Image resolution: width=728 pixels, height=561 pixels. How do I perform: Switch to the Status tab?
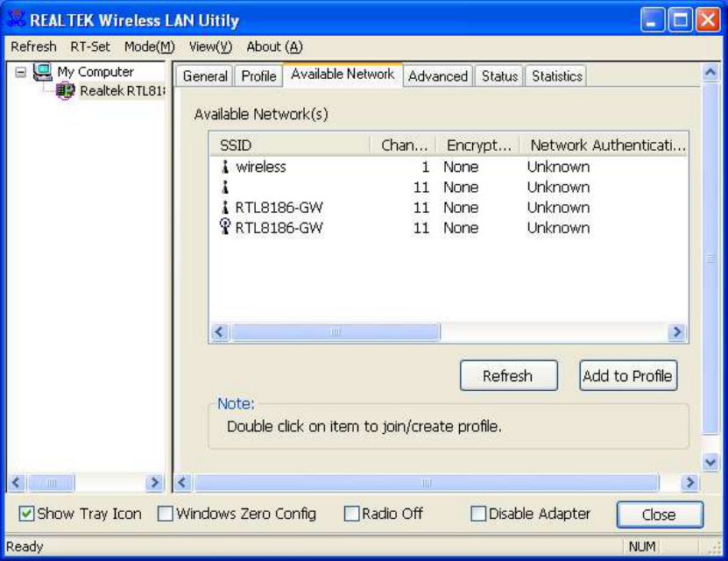point(499,75)
